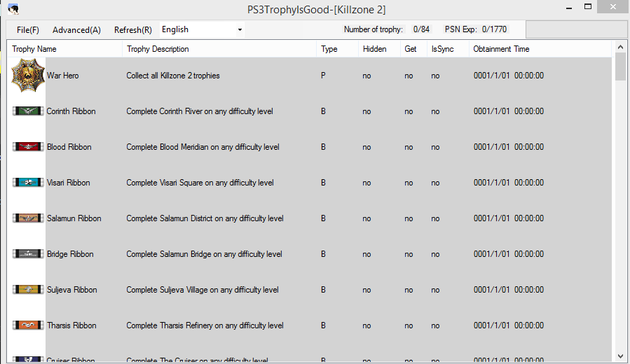Open the File(F) menu

click(28, 30)
